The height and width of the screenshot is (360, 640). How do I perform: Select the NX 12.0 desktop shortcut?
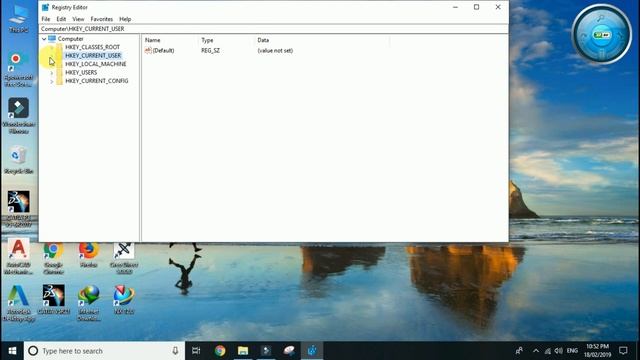[124, 300]
